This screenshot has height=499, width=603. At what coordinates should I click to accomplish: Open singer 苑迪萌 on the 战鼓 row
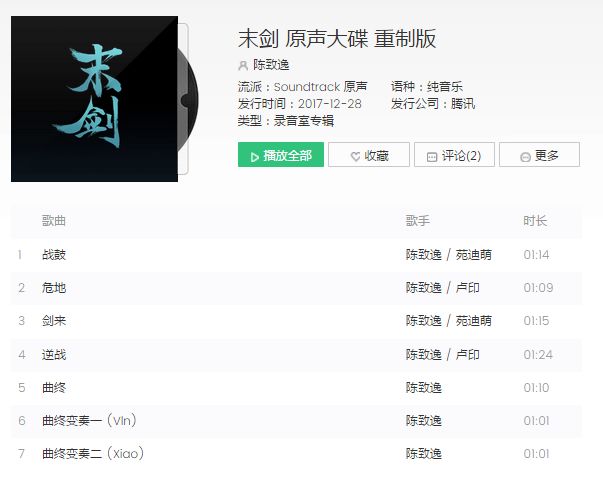tap(473, 254)
